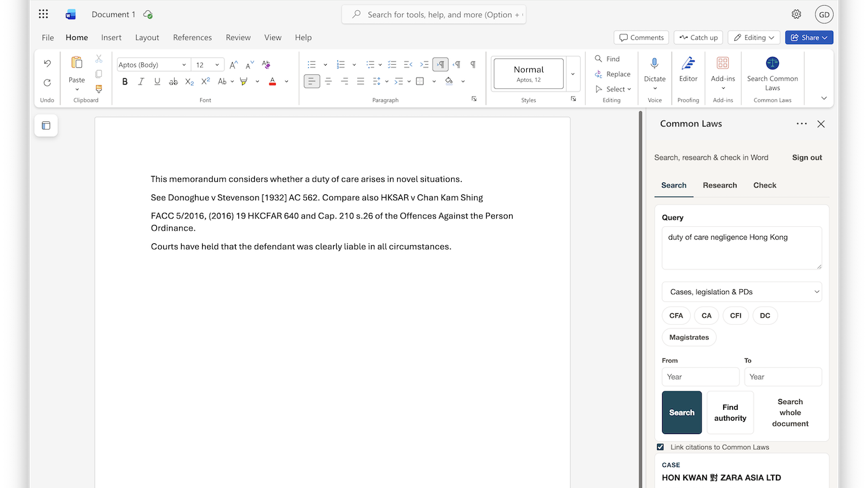Undo the last action

coord(47,64)
